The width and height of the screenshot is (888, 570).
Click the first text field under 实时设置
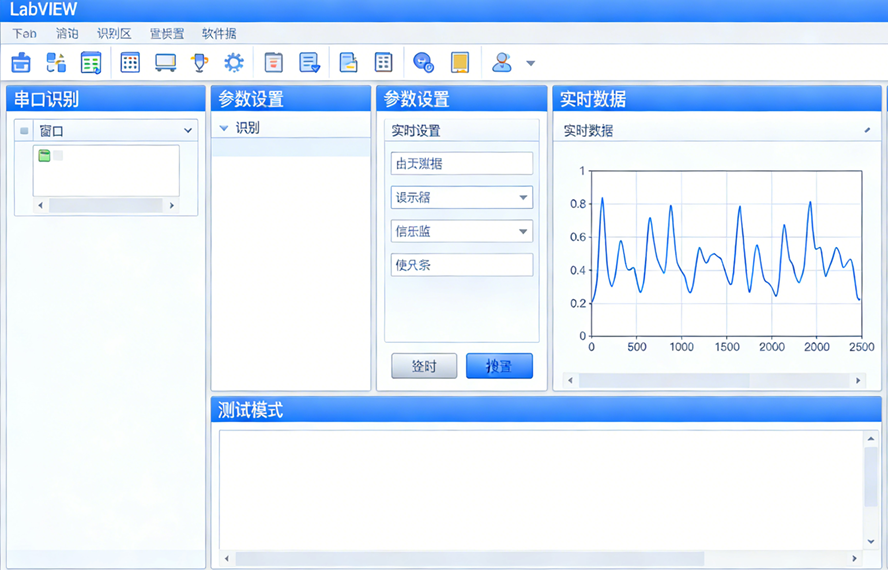point(462,164)
